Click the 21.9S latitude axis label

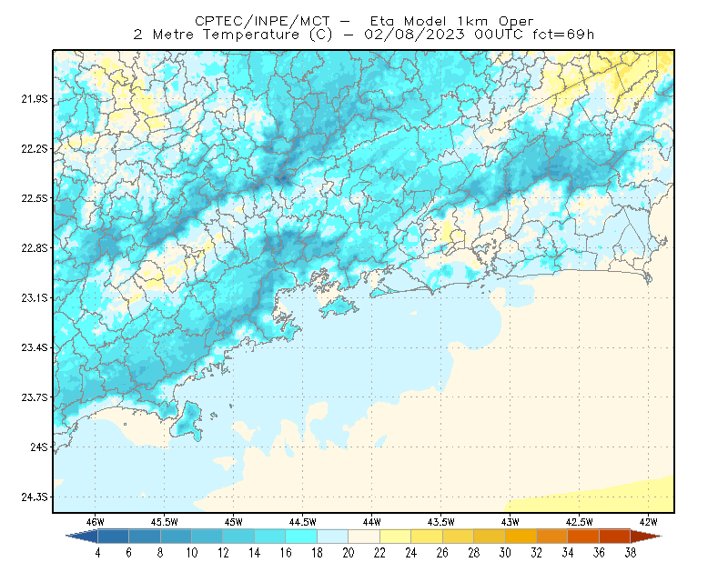tap(35, 99)
